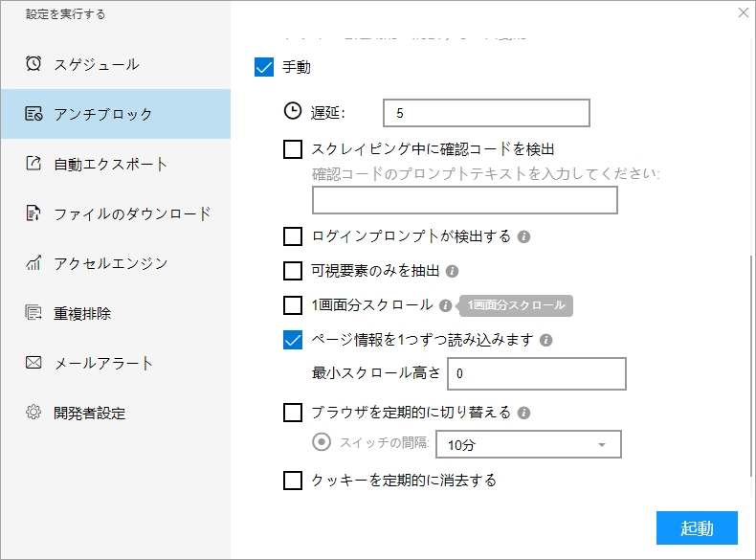The image size is (756, 560).
Task: Click the anti-block icon in sidebar
Action: 33,114
